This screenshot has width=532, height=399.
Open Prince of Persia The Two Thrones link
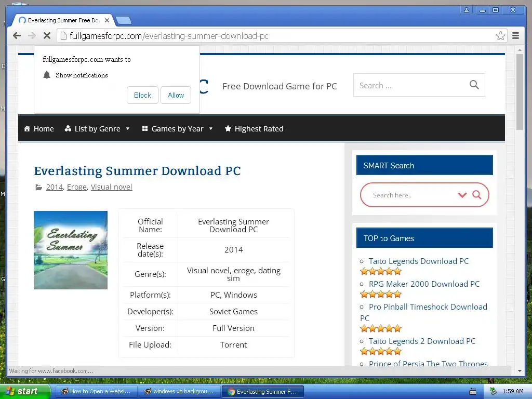(x=428, y=363)
